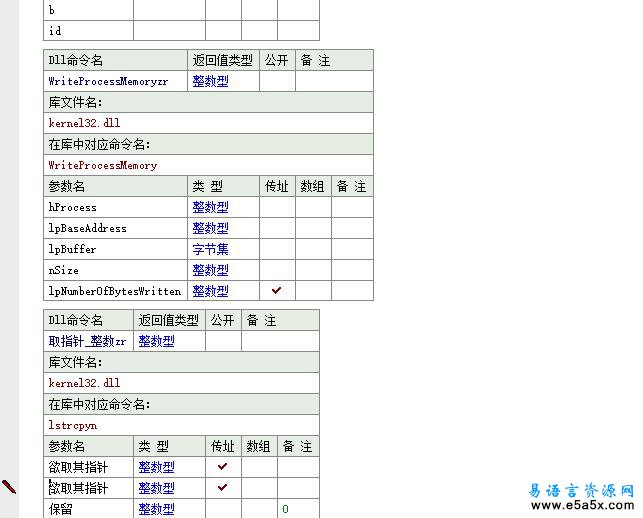Image resolution: width=643 pixels, height=518 pixels.
Task: Click the 字节集 type of lpBuffer
Action: [x=210, y=249]
